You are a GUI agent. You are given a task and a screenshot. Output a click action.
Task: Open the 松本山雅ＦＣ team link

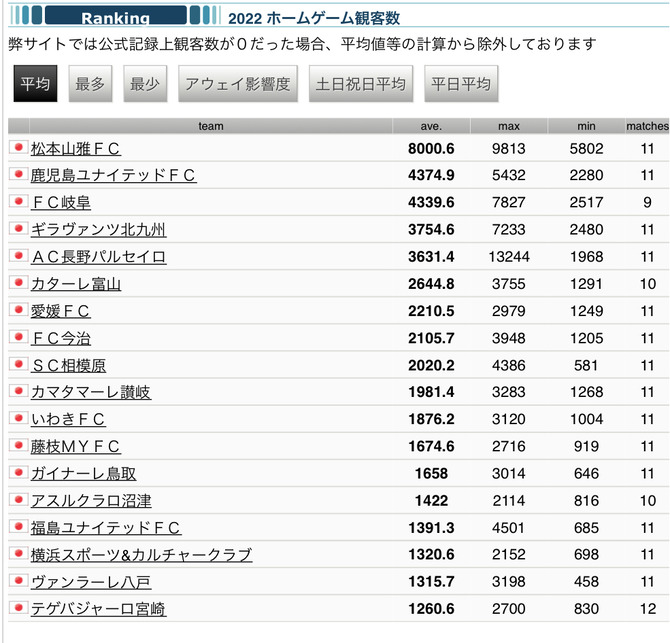(76, 149)
